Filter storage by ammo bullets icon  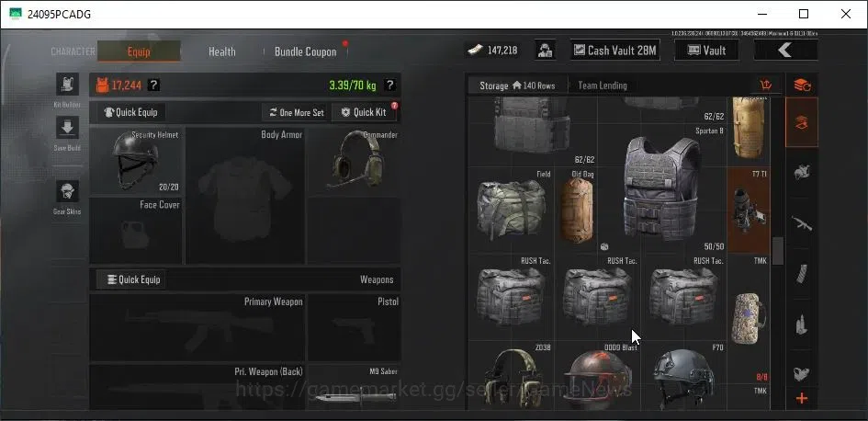point(802,324)
